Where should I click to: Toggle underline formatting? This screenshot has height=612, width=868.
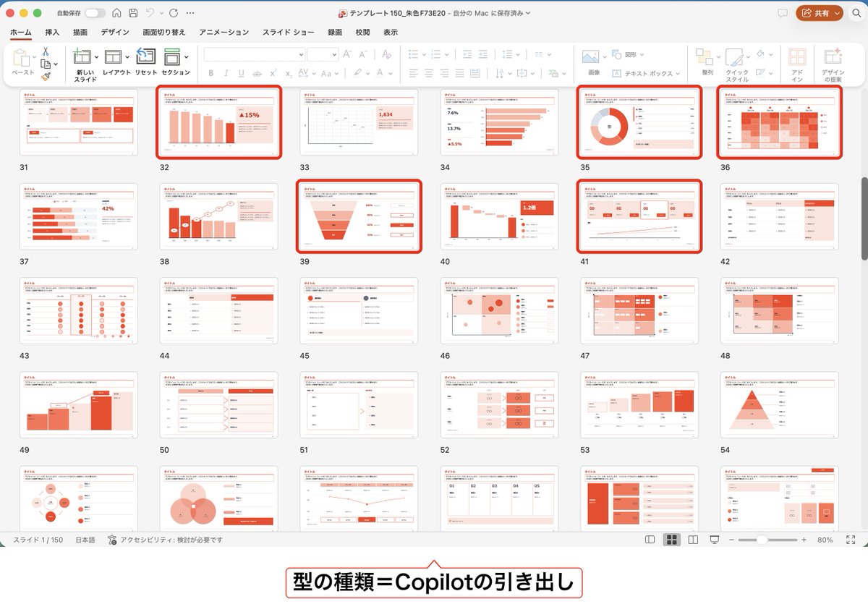pos(241,73)
